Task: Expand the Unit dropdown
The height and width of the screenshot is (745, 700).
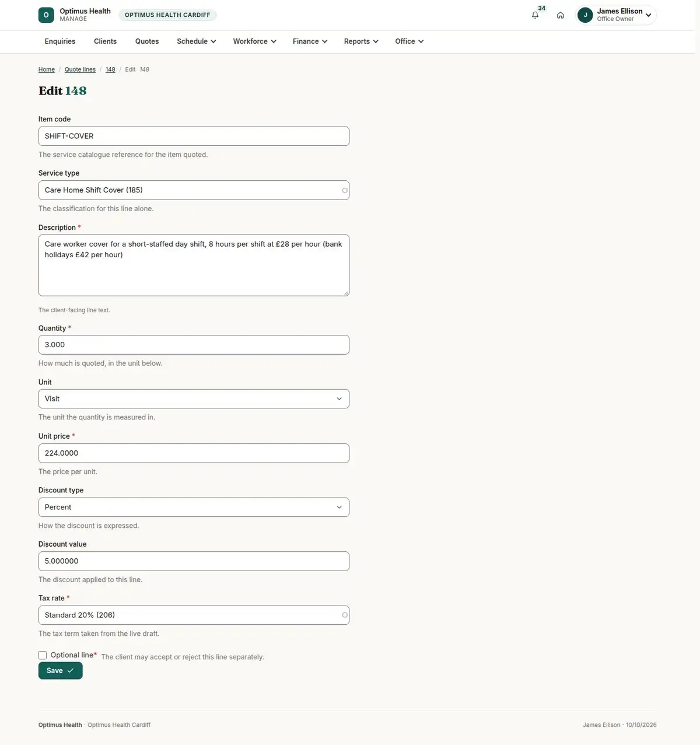Action: [x=194, y=399]
